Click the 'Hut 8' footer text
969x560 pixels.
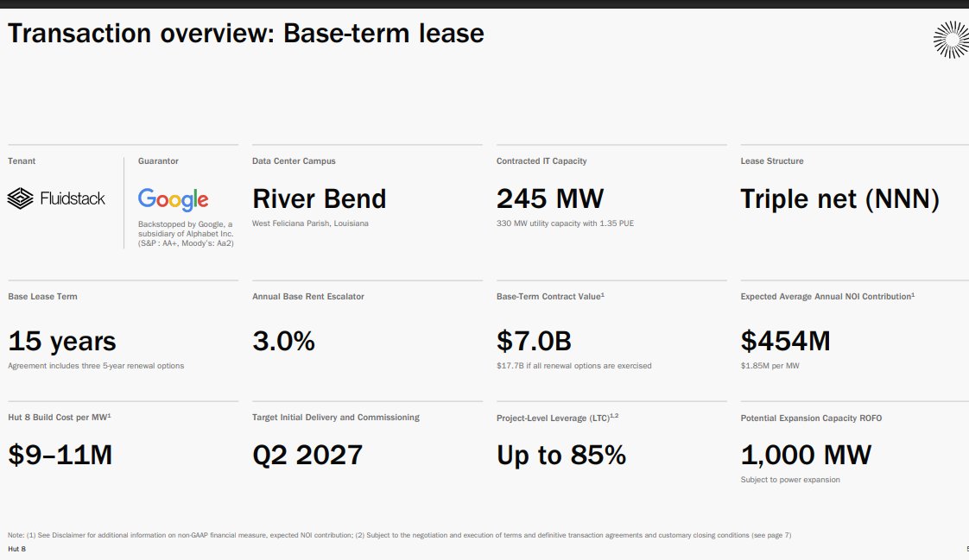coord(16,549)
